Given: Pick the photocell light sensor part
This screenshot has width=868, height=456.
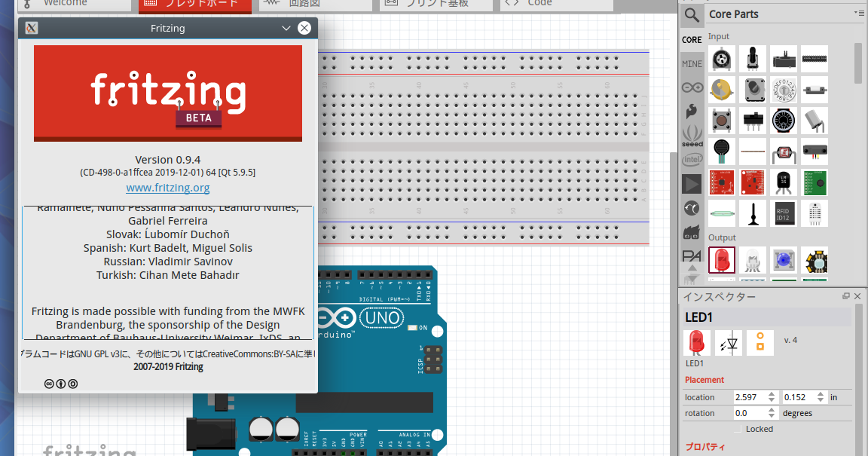Looking at the screenshot, I should coord(784,151).
